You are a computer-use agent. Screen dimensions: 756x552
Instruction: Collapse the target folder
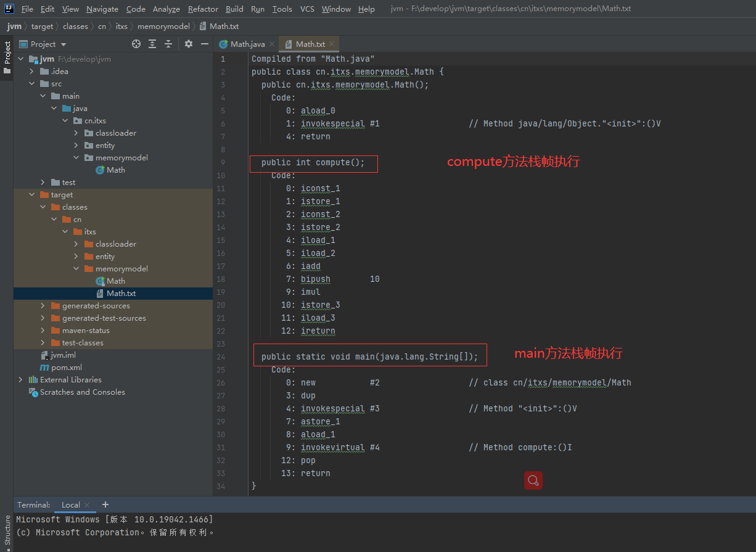[32, 194]
